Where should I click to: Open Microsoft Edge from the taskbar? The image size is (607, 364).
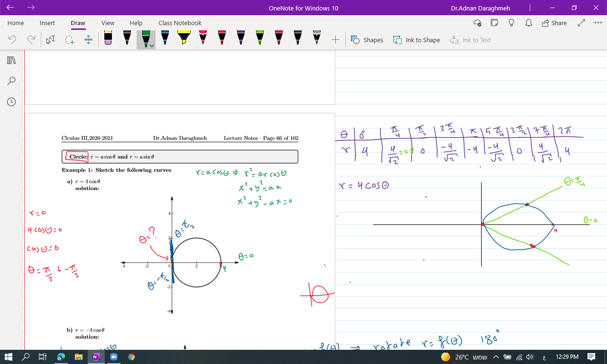click(x=61, y=357)
